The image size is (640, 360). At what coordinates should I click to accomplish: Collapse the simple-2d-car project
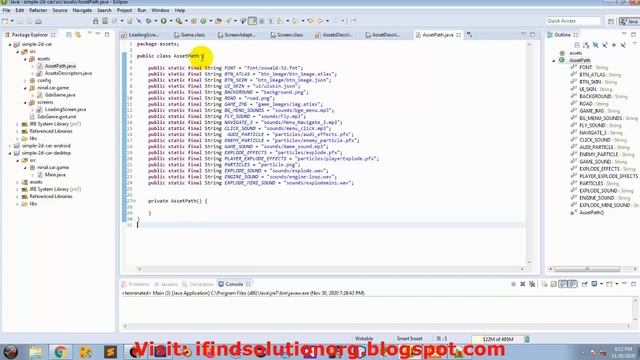coord(10,44)
